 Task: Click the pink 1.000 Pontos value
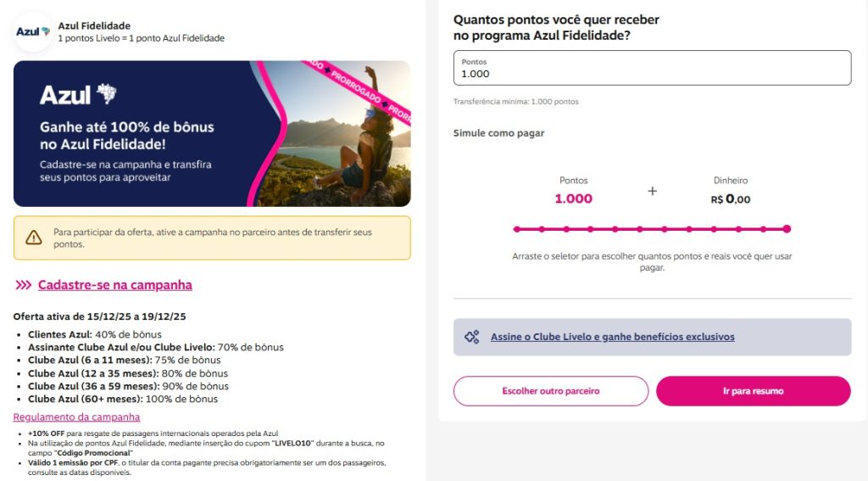pos(574,199)
